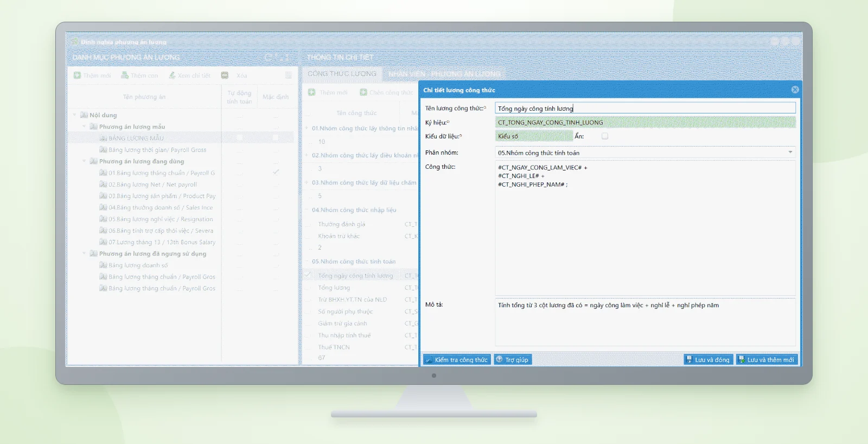868x444 pixels.
Task: Click Chèn công thức icon
Action: pos(363,92)
